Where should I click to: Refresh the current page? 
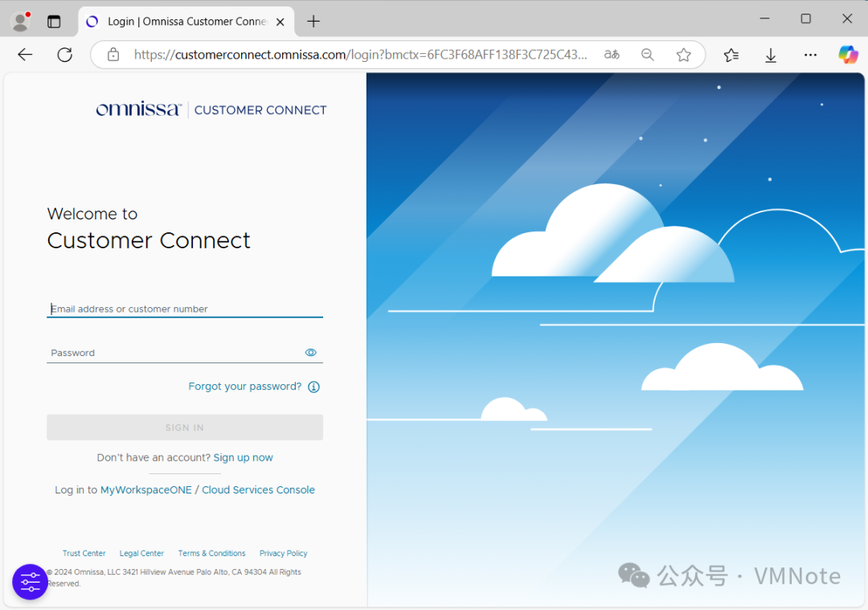coord(65,54)
